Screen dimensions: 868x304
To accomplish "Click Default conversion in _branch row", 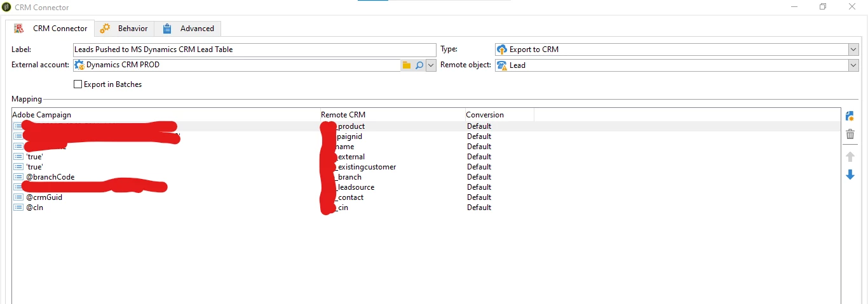I will point(479,177).
